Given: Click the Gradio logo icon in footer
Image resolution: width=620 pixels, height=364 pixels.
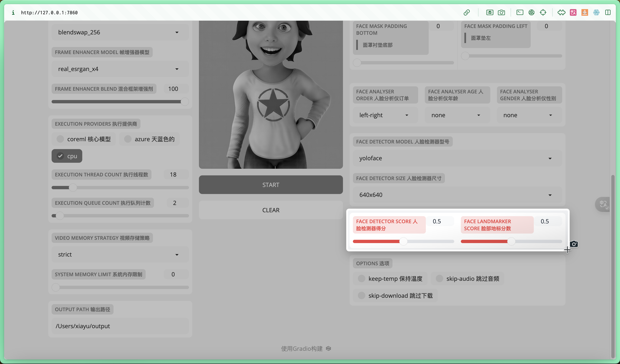Looking at the screenshot, I should tap(328, 348).
